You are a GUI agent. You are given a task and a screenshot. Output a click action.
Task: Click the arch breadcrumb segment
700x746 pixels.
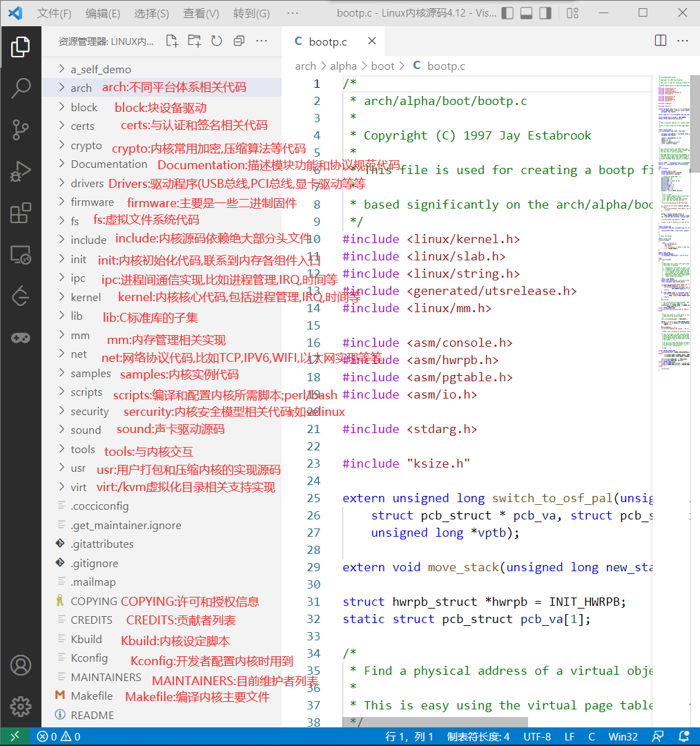coord(305,66)
